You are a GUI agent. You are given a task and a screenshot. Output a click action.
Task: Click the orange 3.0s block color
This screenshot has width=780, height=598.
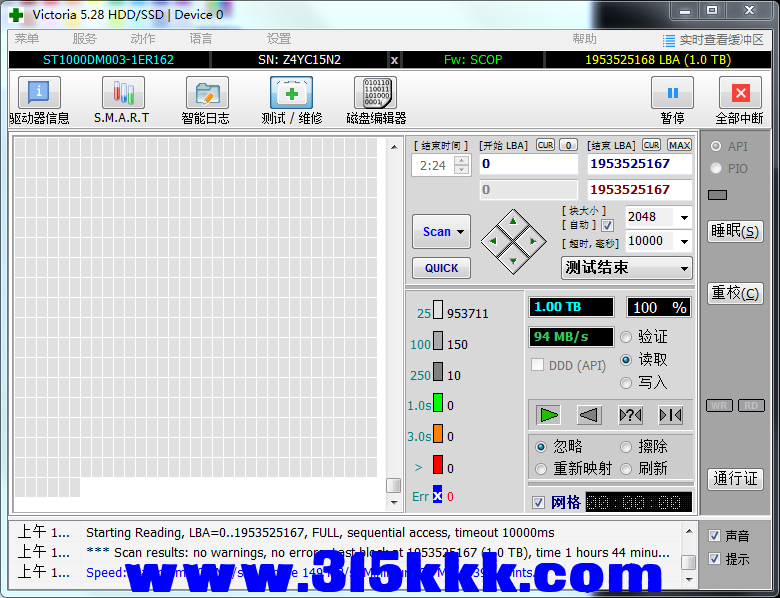[x=438, y=433]
